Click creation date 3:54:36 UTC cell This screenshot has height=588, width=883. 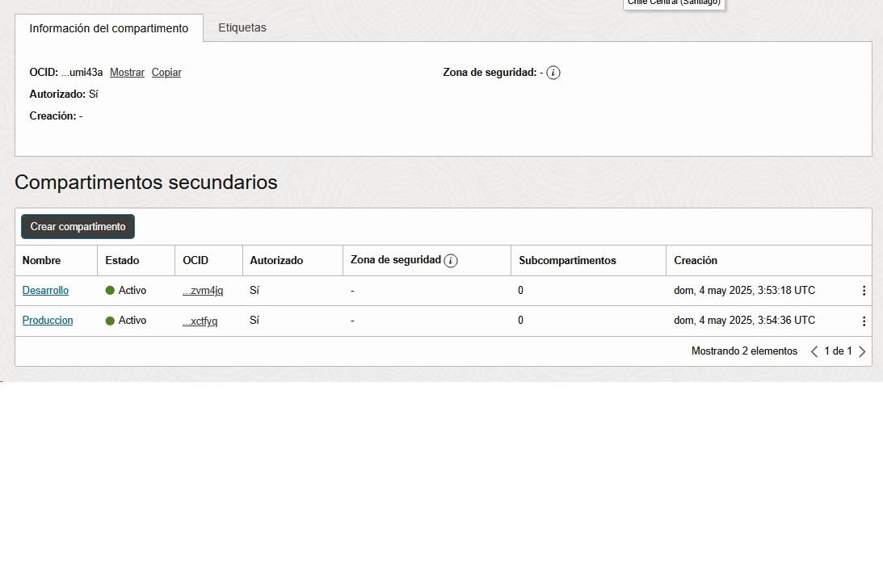pyautogui.click(x=745, y=321)
